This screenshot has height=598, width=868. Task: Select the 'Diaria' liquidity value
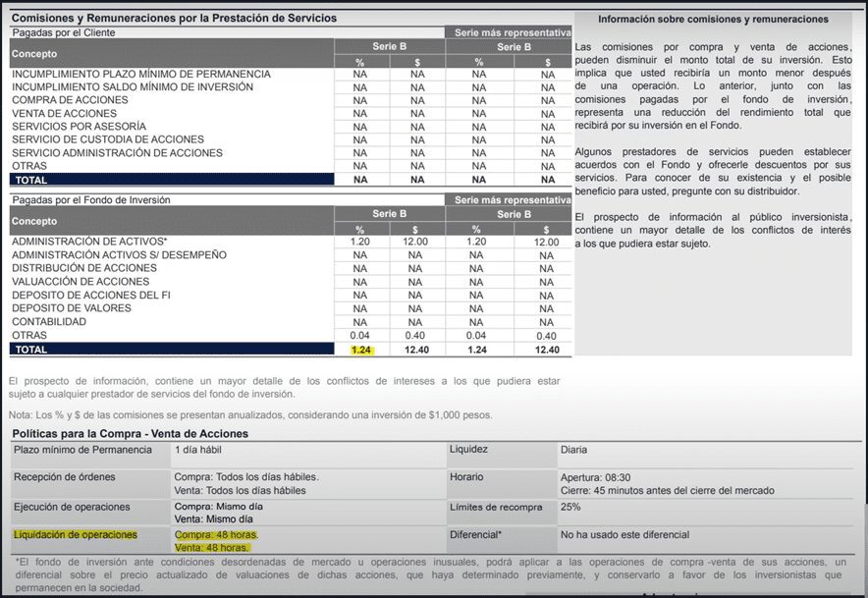coord(573,450)
